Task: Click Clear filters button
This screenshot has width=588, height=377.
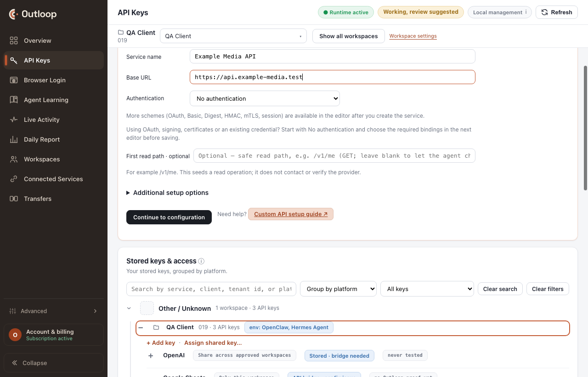Action: tap(548, 289)
